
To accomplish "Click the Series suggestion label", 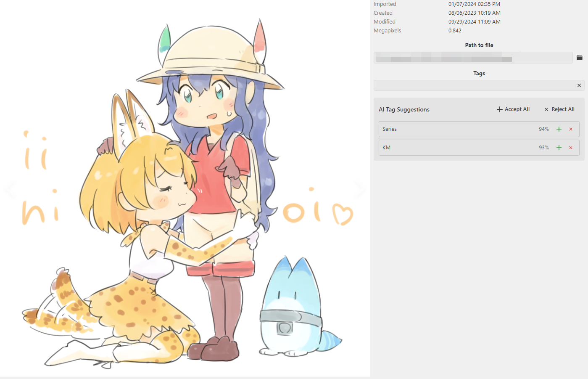I will [x=390, y=129].
